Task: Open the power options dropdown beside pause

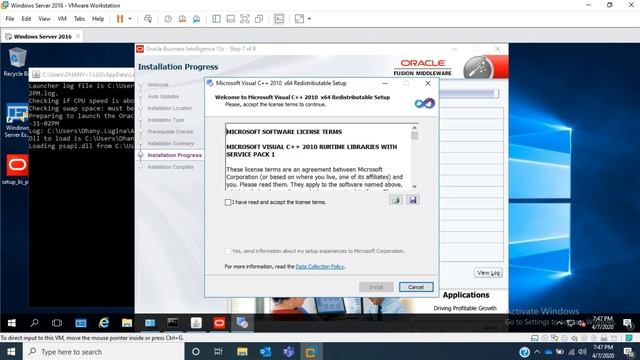Action: coord(130,19)
